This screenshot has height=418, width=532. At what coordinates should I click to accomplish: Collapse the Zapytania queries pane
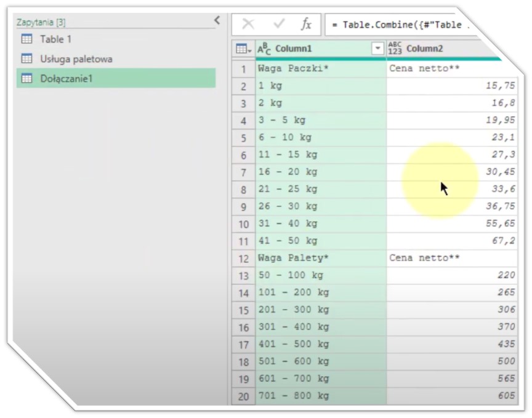click(217, 20)
